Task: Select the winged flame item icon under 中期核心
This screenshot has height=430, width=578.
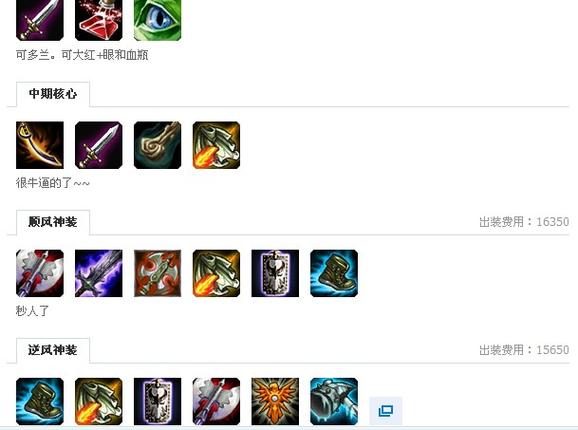Action: pos(216,145)
